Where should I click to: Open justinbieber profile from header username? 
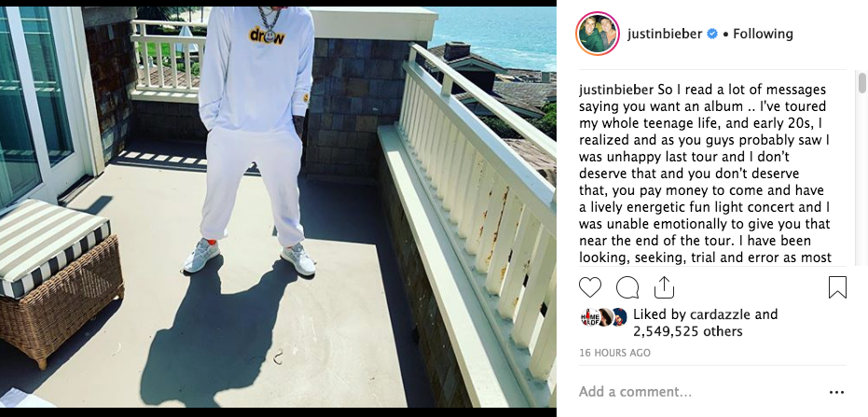tap(665, 34)
